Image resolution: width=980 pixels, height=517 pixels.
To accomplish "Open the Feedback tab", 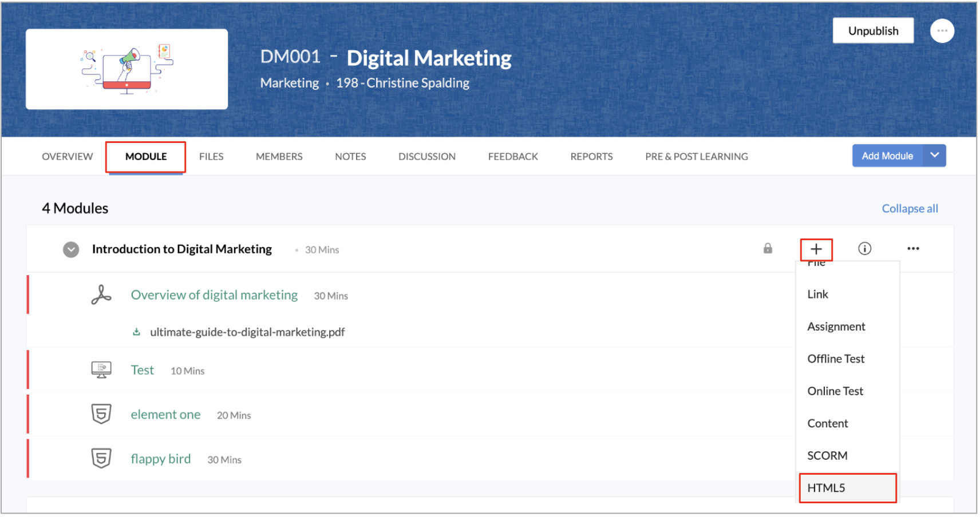I will pos(513,157).
